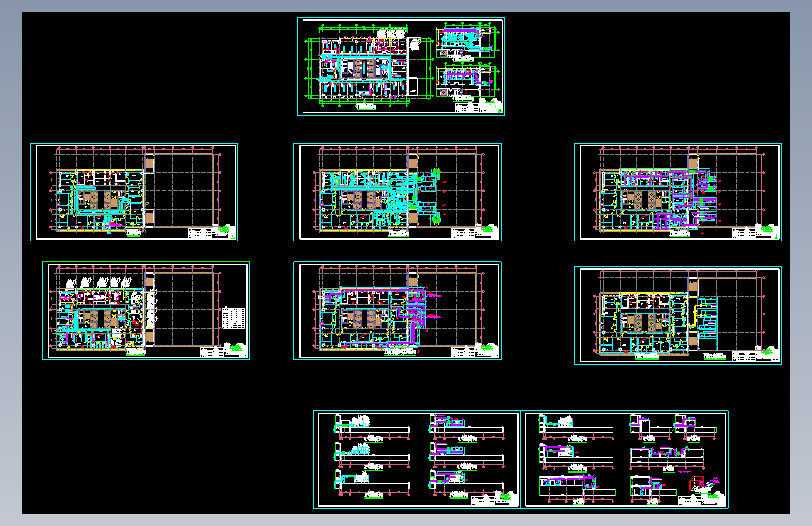Select the bottom-right section sheet with red detail box
The height and width of the screenshot is (526, 812).
coord(625,460)
